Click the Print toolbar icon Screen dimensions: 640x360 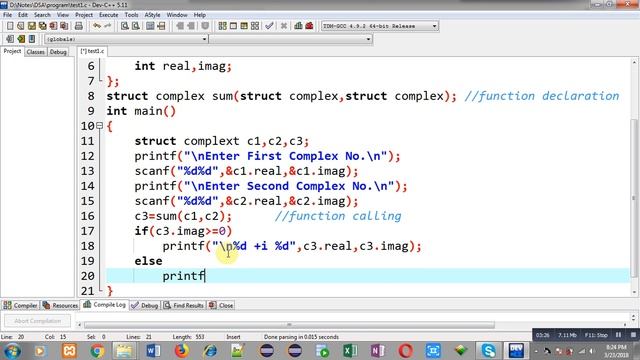pyautogui.click(x=79, y=26)
